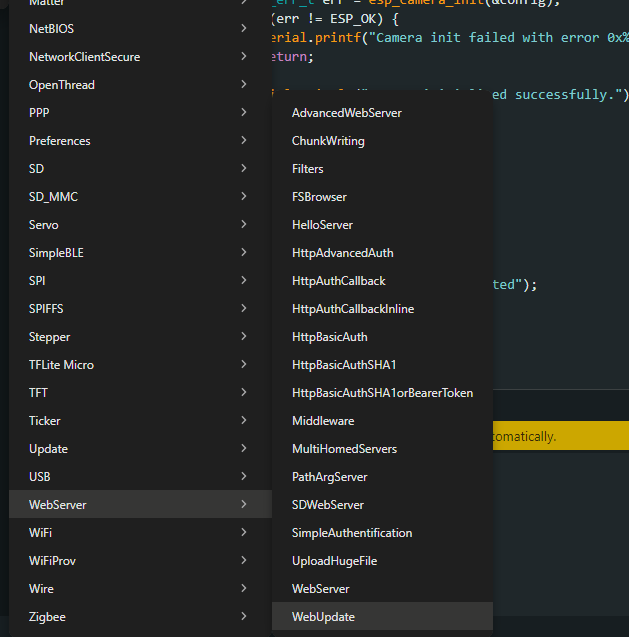Expand the chevron beside SPIFFS

coord(244,308)
